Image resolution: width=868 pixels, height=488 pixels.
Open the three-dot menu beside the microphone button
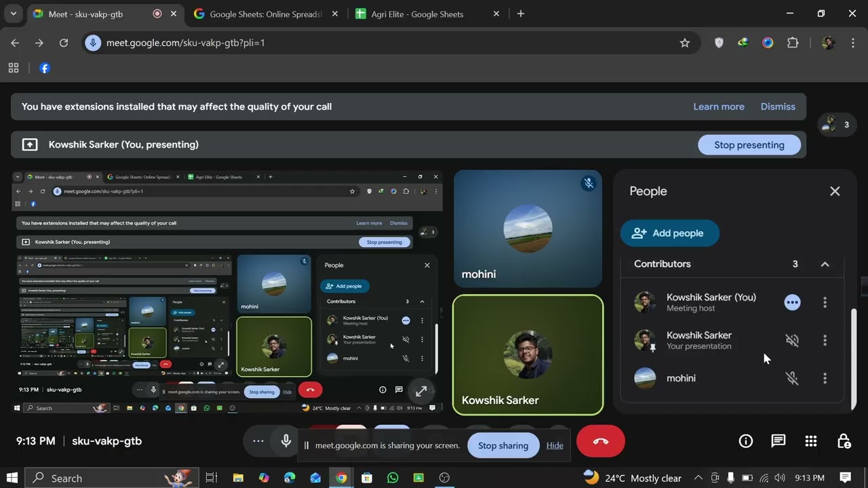coord(258,441)
